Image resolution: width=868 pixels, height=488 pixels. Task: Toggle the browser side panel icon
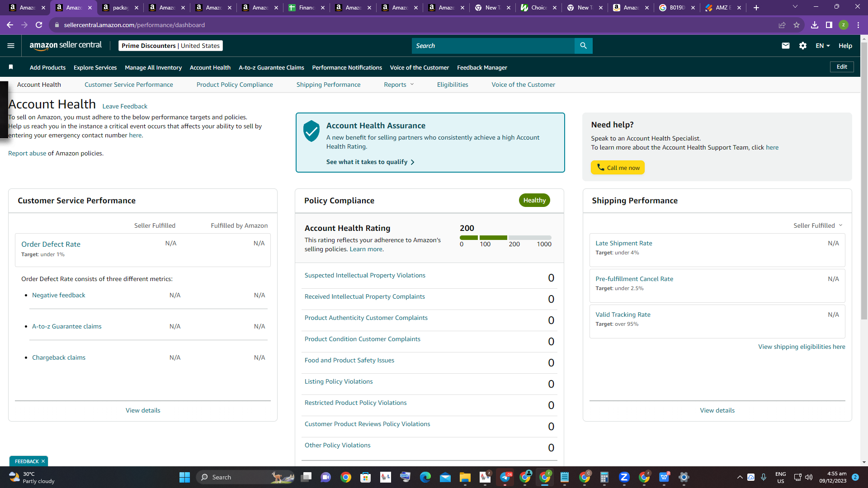pyautogui.click(x=829, y=25)
